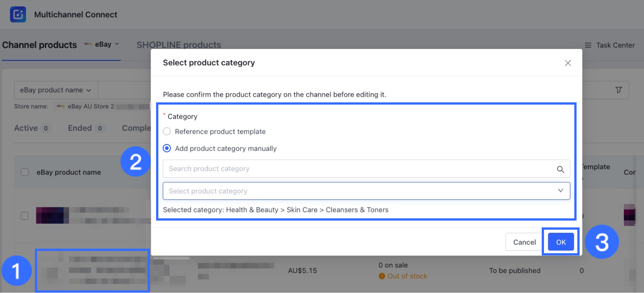This screenshot has height=293, width=644.
Task: Close the Select product category dialog
Action: (x=567, y=63)
